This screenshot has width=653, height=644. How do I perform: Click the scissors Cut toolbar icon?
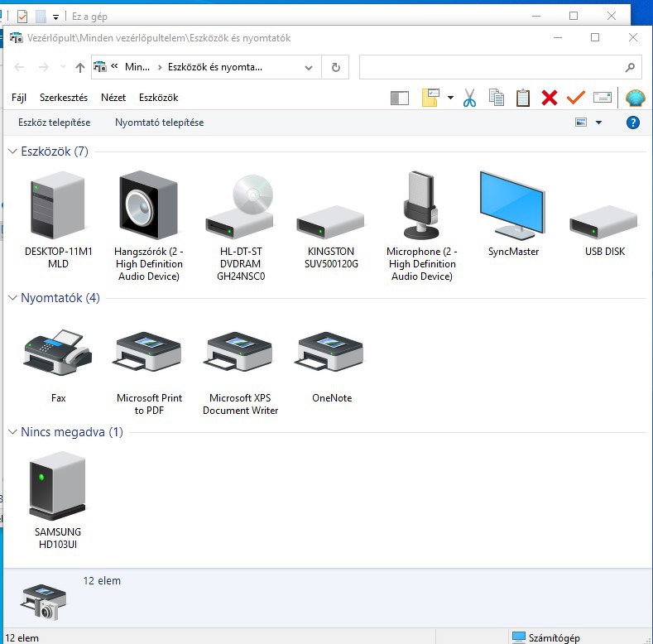(469, 98)
